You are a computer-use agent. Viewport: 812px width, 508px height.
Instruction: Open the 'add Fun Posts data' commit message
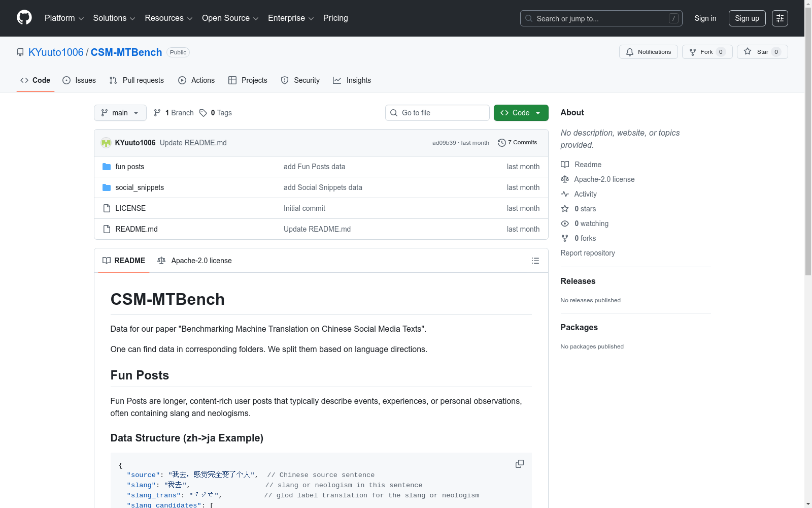314,167
